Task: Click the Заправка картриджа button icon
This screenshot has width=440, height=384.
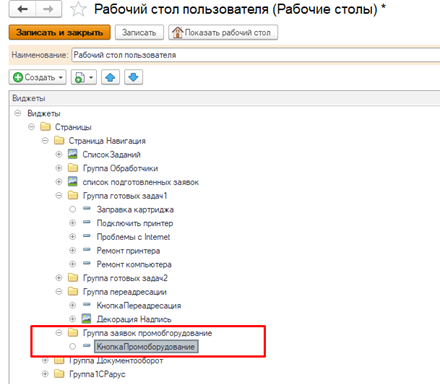Action: 87,208
